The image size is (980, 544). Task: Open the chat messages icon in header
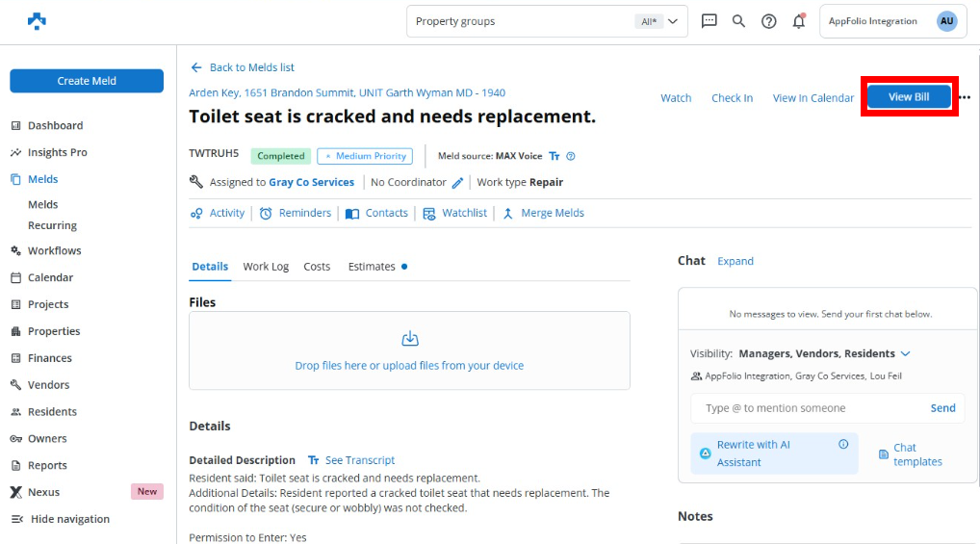(x=709, y=21)
